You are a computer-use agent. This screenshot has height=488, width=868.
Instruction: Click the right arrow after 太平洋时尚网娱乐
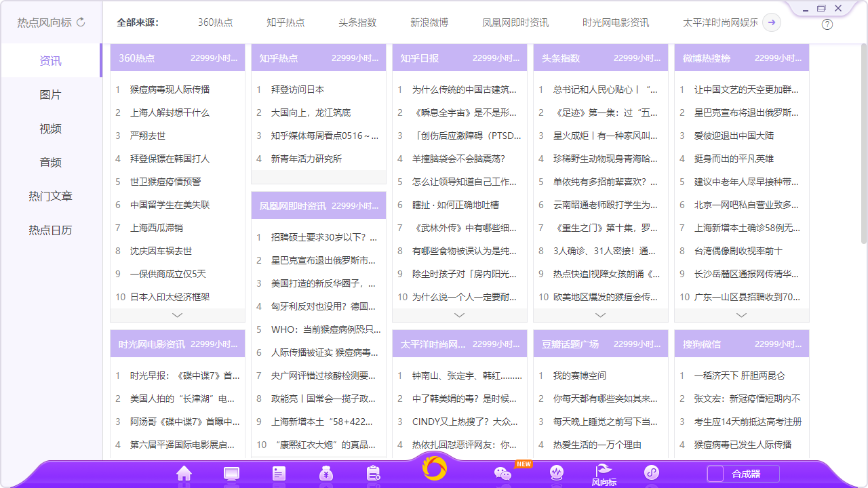771,22
